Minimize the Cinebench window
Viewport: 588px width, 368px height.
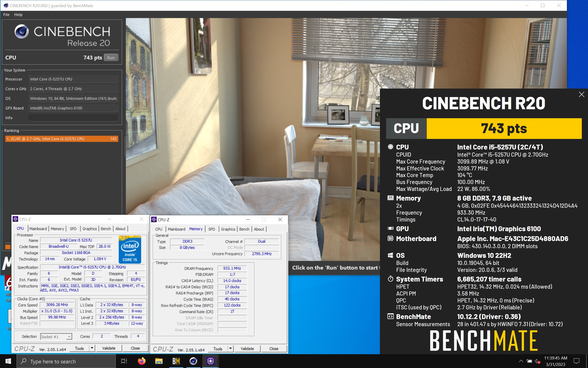(527, 5)
